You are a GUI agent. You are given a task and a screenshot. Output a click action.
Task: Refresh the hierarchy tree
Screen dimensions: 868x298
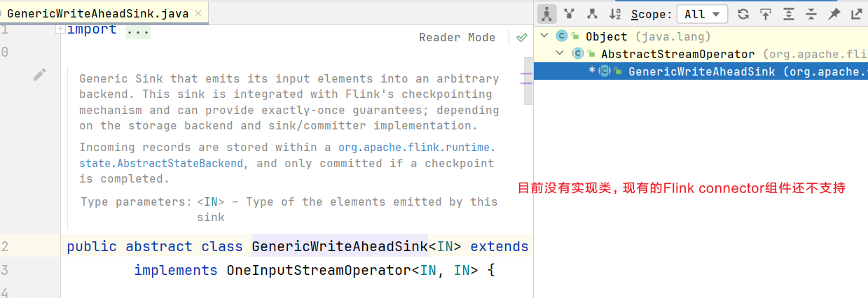[x=743, y=14]
